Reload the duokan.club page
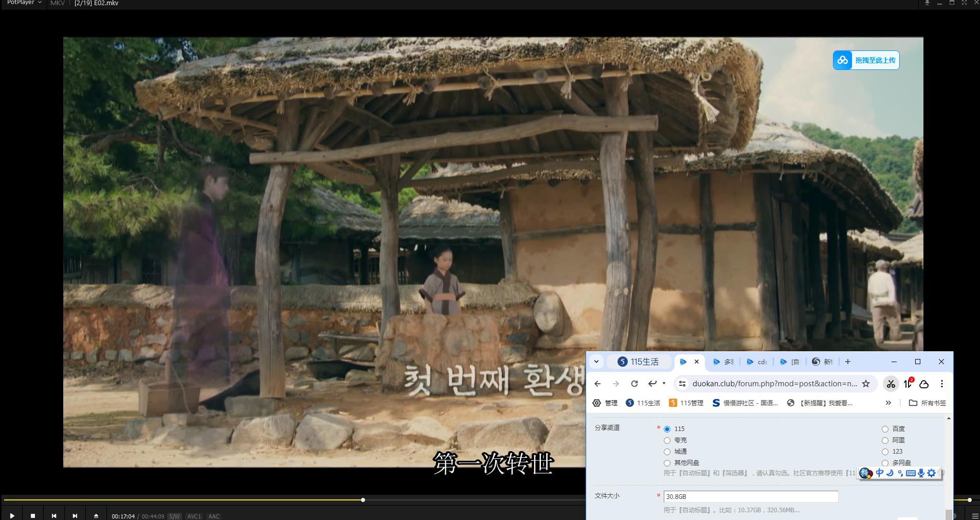The height and width of the screenshot is (520, 980). [634, 384]
